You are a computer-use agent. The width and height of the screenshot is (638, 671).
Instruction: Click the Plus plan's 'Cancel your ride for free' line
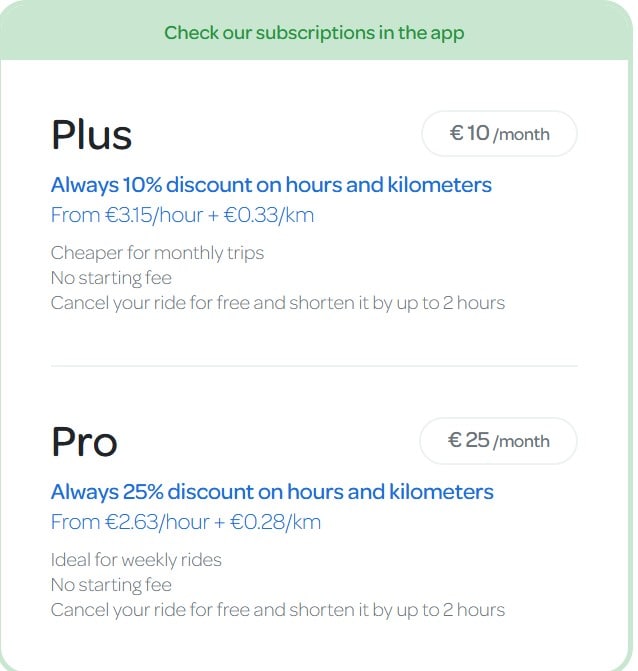tap(277, 302)
